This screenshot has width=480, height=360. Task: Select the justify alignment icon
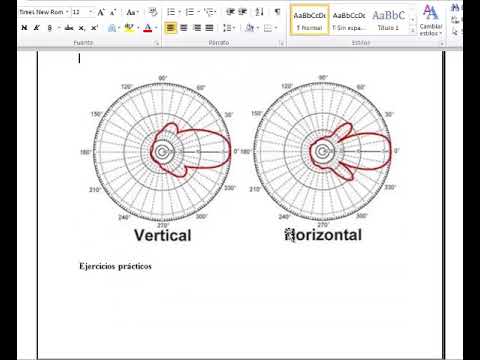[209, 28]
